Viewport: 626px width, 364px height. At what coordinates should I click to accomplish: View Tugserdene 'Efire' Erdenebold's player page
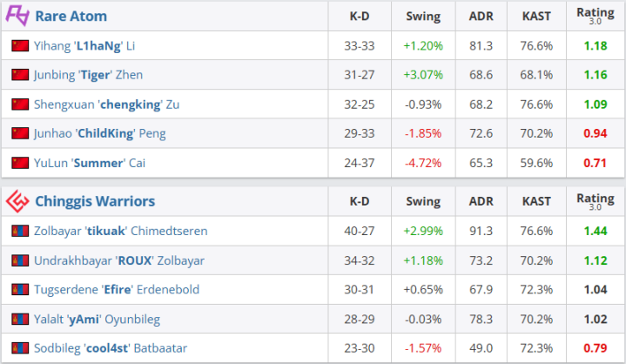pyautogui.click(x=116, y=290)
